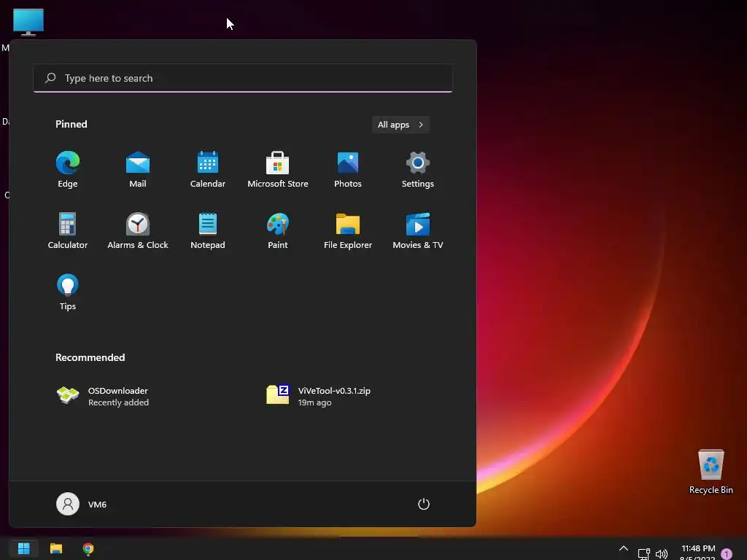Viewport: 747px width, 560px height.
Task: Click the Windows Start button on taskbar
Action: pyautogui.click(x=24, y=548)
